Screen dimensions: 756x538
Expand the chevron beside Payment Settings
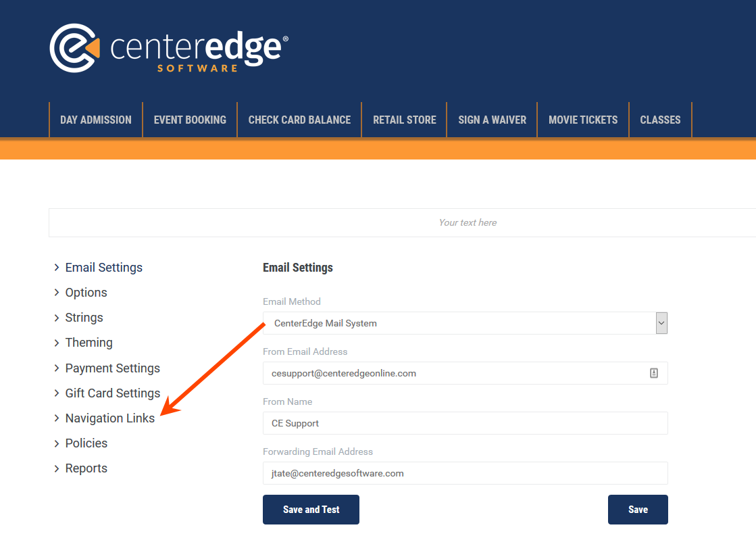56,368
